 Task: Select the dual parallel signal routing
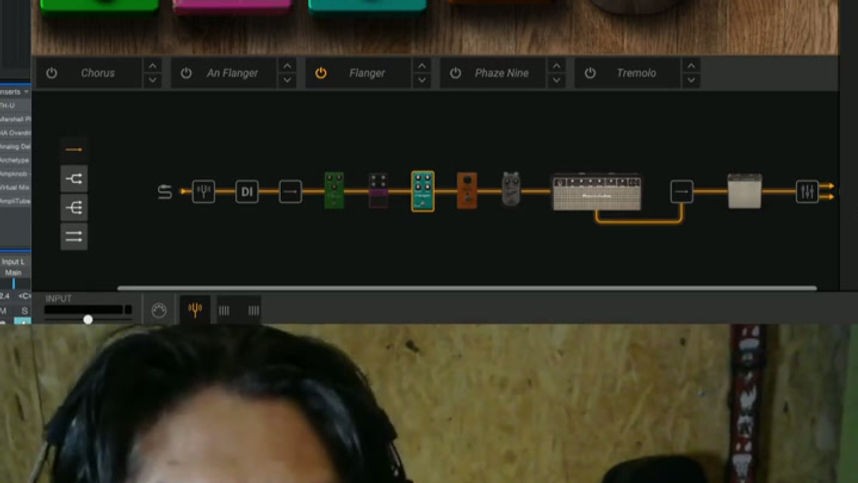coord(74,236)
